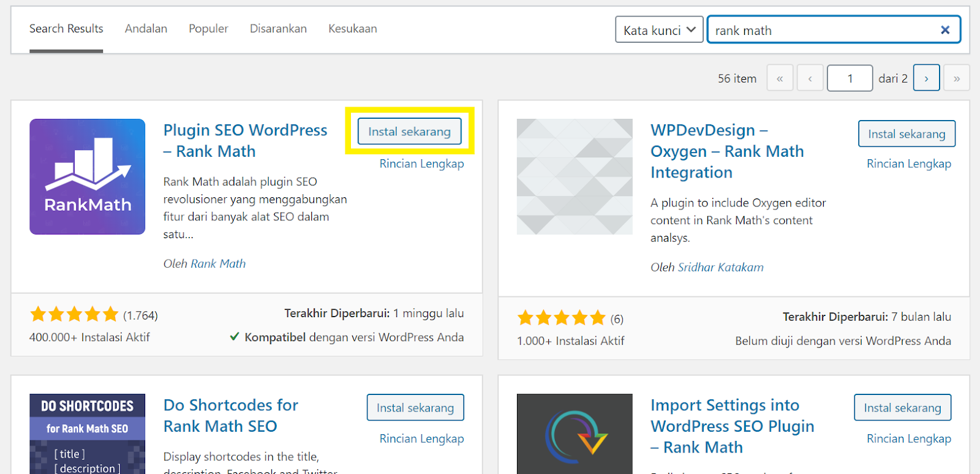Click the 56 item count text
The width and height of the screenshot is (980, 474).
click(x=737, y=78)
